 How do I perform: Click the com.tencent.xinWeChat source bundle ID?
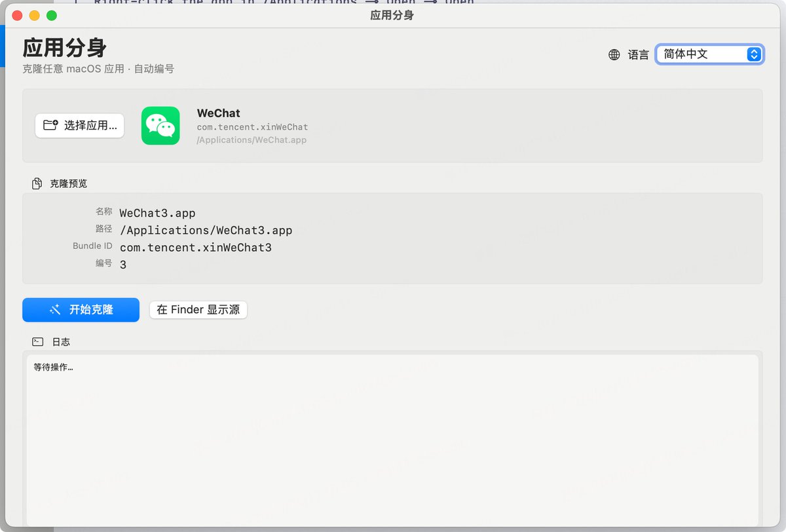click(252, 127)
